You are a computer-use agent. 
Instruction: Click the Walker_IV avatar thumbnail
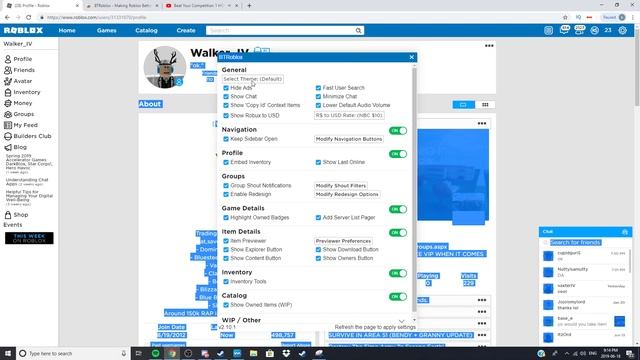165,67
